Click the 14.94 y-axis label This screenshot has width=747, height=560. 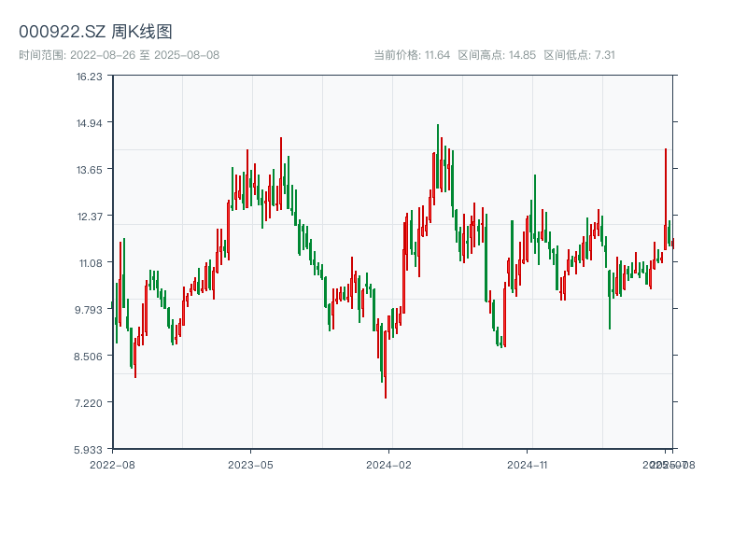(x=90, y=123)
